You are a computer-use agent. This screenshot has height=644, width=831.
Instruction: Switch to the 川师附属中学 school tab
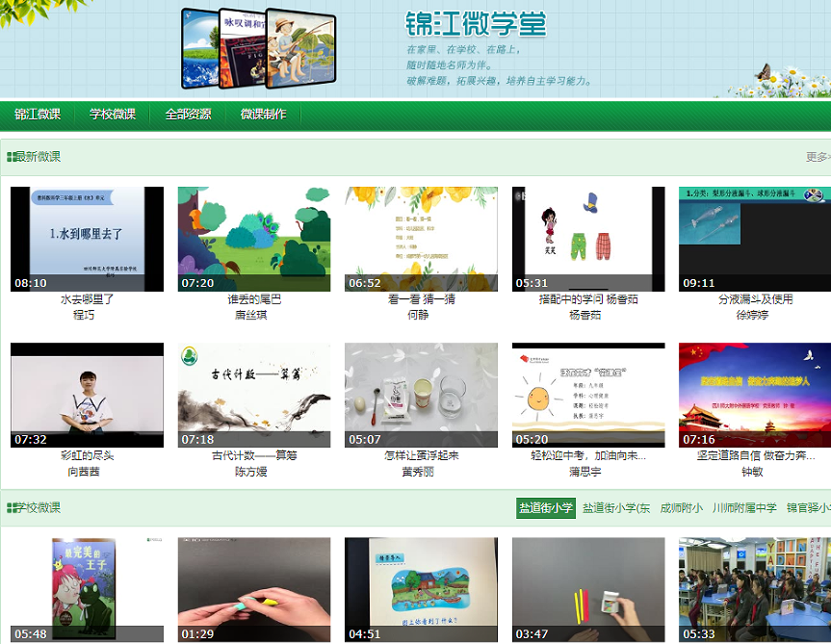coord(744,508)
